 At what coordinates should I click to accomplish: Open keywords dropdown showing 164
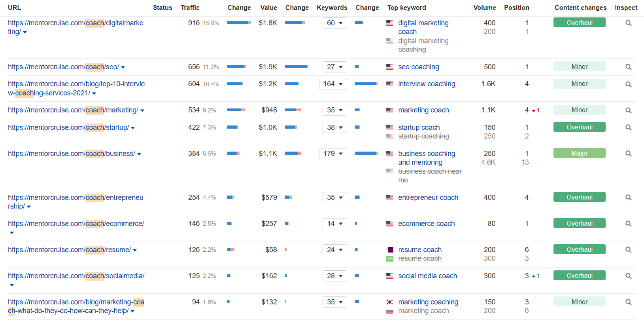point(333,84)
